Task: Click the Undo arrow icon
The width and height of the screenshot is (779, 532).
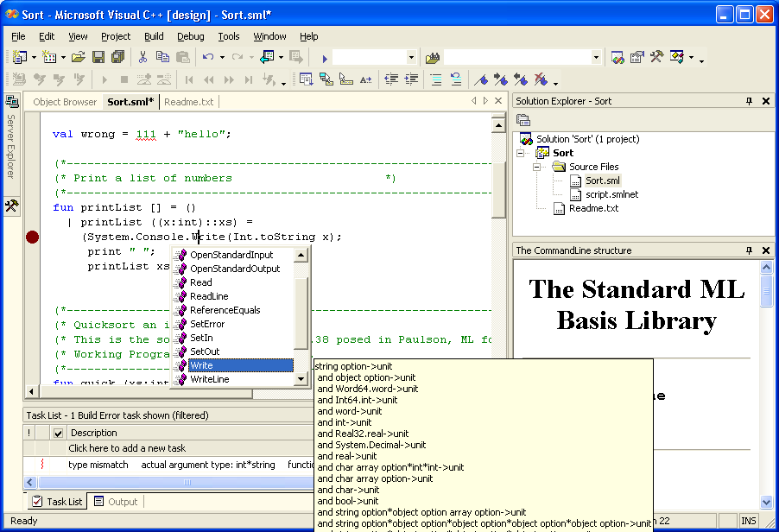Action: click(208, 57)
